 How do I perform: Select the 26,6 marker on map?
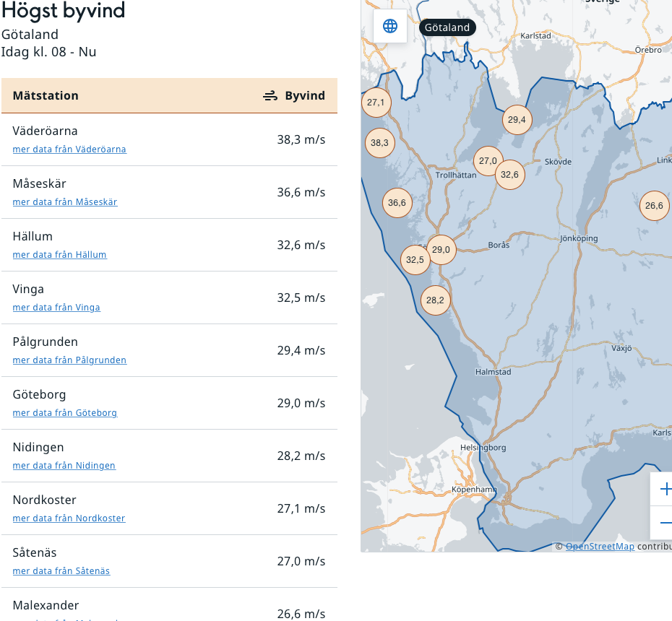coord(654,206)
